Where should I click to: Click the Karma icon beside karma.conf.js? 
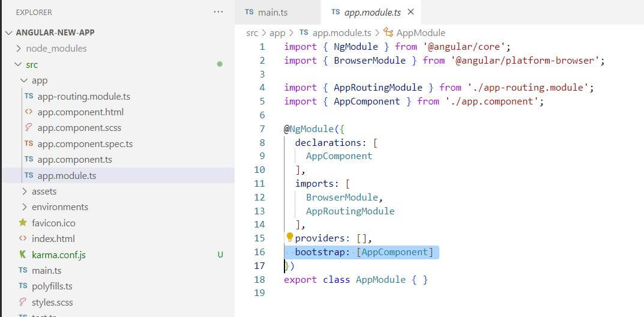coord(23,255)
